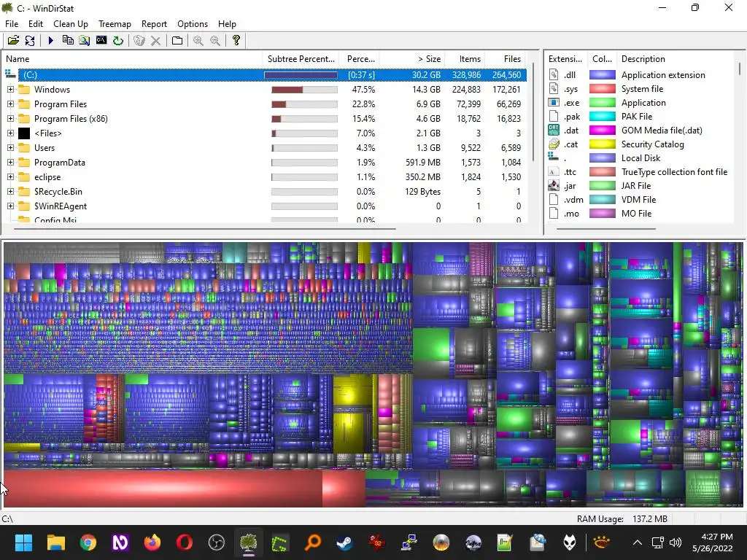The image size is (747, 560).
Task: Expand the Windows folder node
Action: click(x=10, y=90)
